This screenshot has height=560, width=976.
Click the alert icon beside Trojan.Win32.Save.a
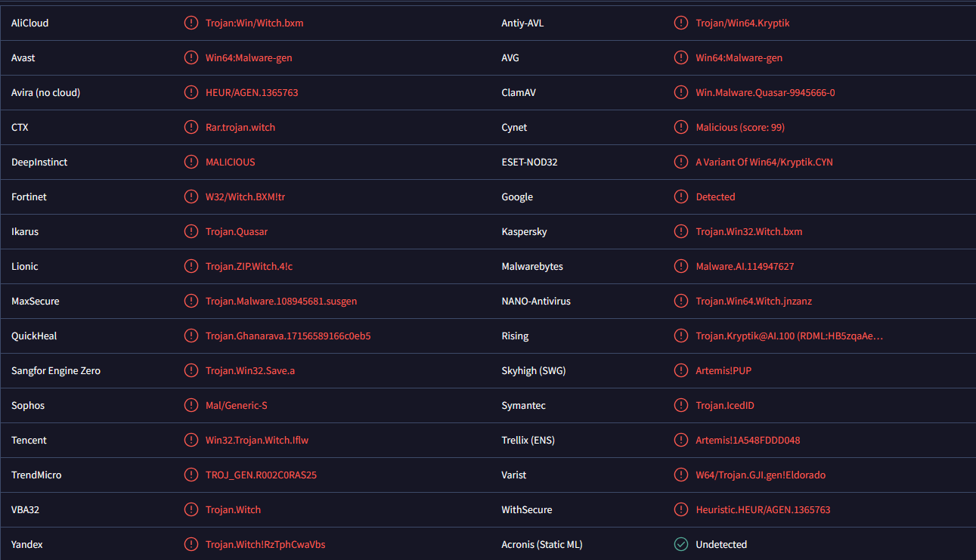click(191, 370)
